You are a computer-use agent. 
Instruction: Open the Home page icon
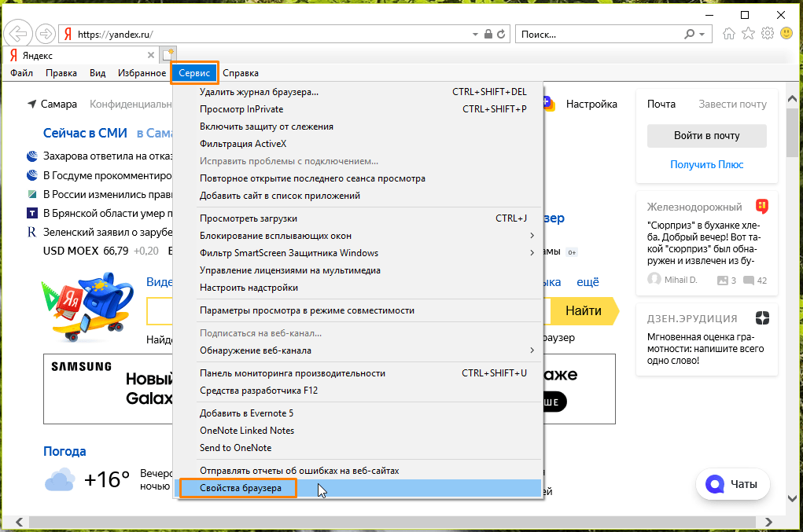tap(729, 34)
